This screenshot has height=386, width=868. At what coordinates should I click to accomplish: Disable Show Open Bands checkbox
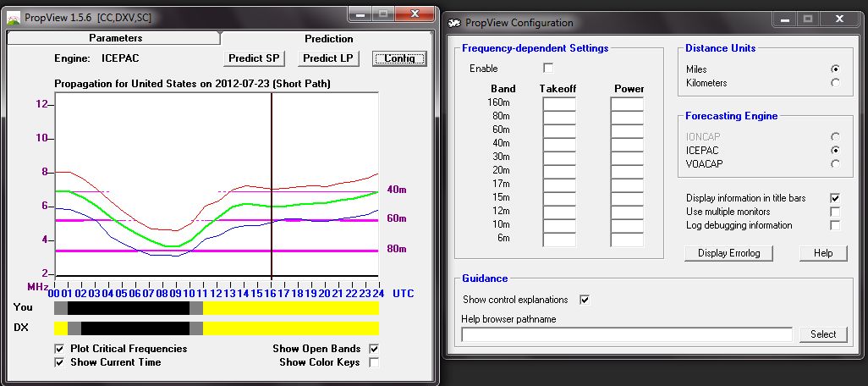[374, 349]
